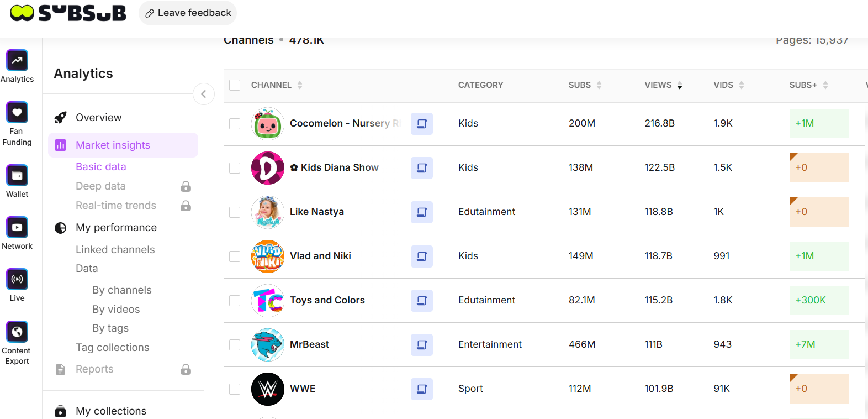
Task: Open Linked channels menu item
Action: point(115,249)
